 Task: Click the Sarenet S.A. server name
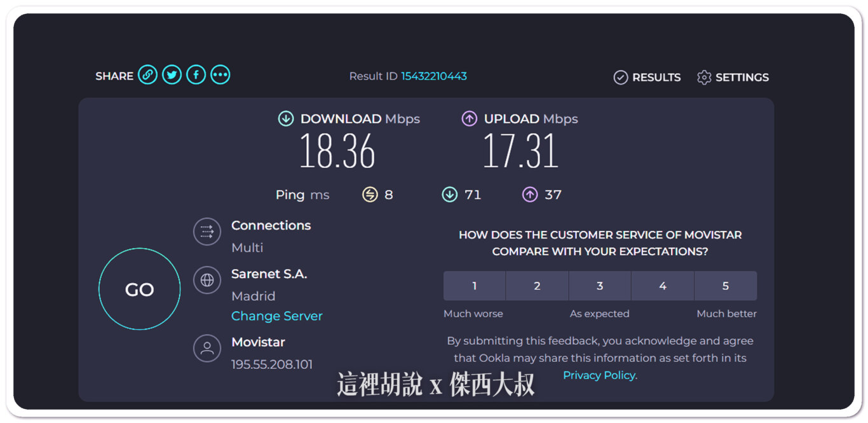click(x=269, y=274)
